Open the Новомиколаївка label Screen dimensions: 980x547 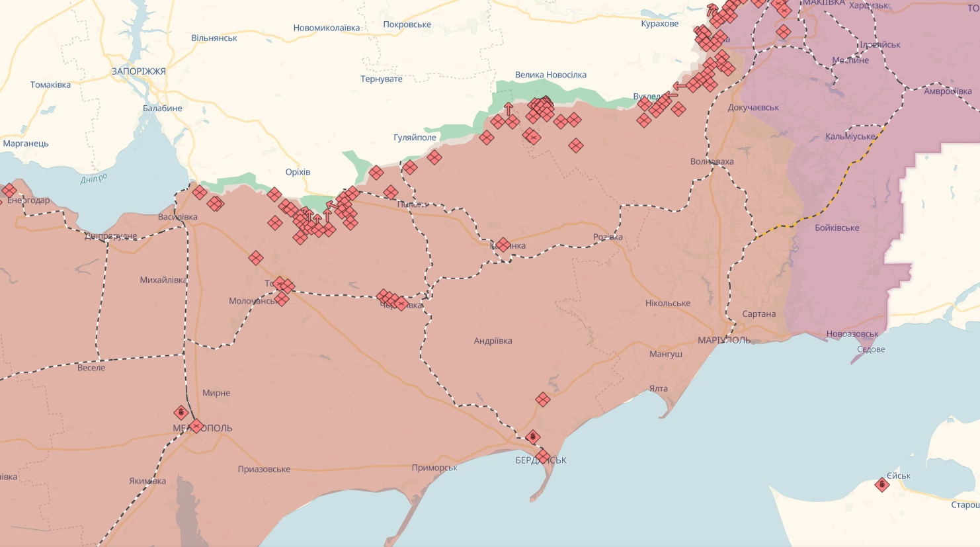pyautogui.click(x=327, y=28)
